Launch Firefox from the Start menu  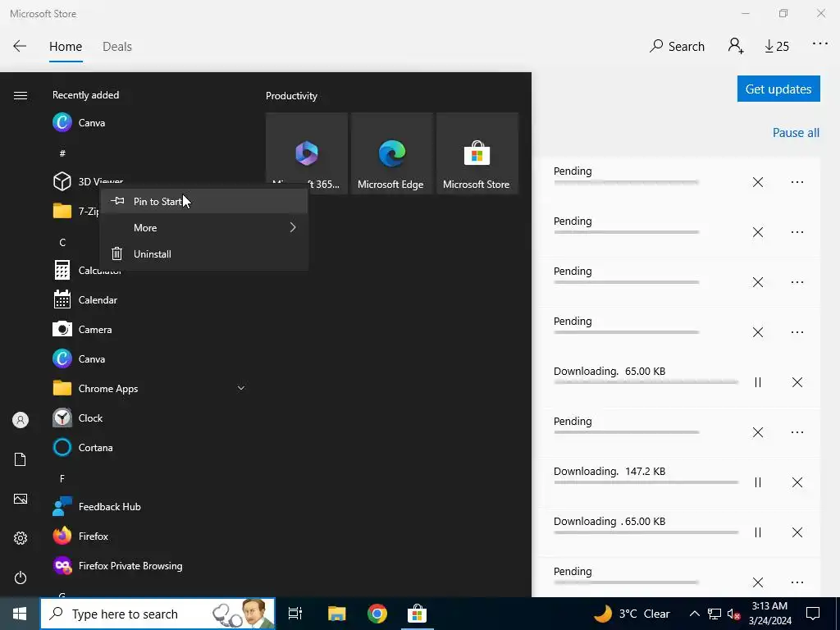coord(149,536)
